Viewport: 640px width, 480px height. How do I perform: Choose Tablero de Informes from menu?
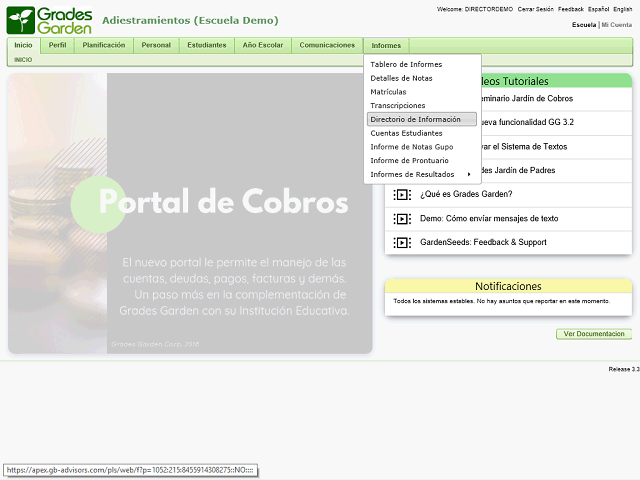tap(422, 64)
